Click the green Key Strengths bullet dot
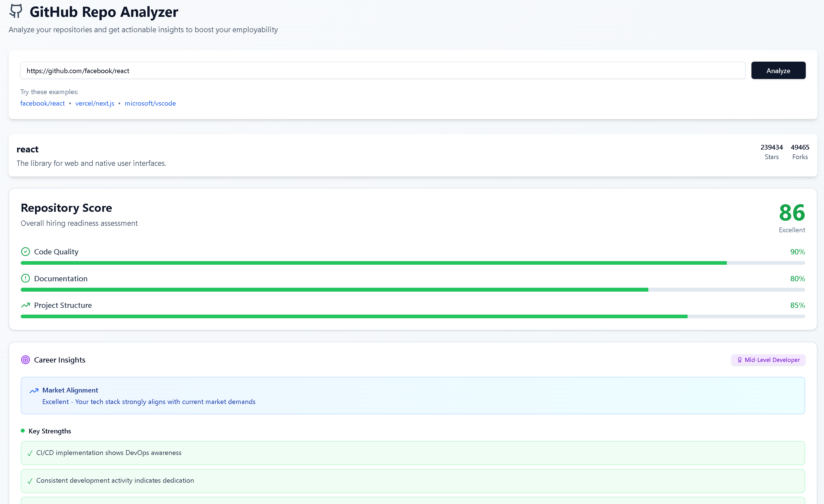 pyautogui.click(x=23, y=431)
